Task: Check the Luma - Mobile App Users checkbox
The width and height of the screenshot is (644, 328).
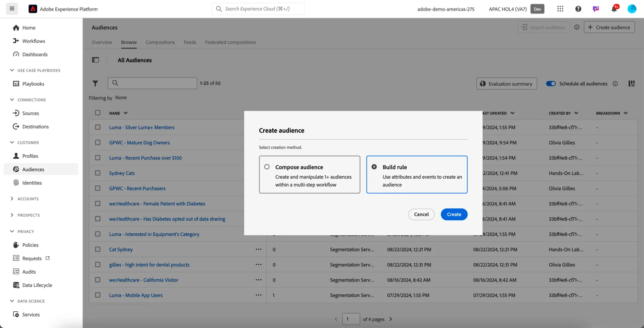Action: point(98,295)
